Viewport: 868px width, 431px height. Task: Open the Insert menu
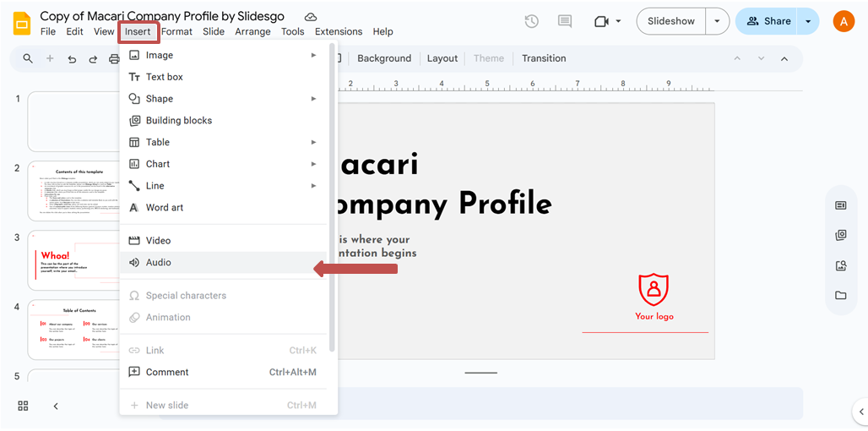138,31
